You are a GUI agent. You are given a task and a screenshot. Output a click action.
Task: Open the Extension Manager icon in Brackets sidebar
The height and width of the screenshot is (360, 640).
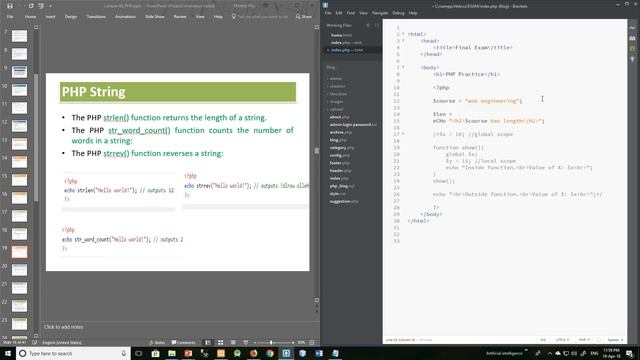pyautogui.click(x=632, y=38)
